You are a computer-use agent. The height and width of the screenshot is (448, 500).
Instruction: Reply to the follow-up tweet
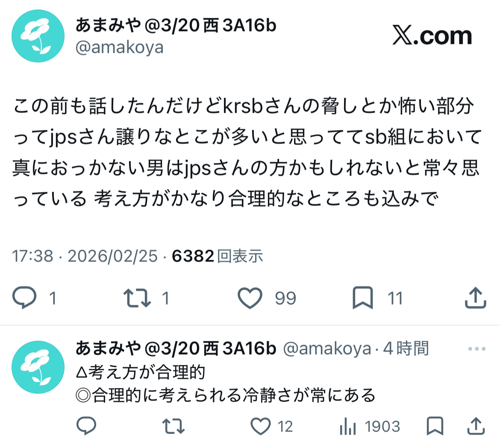tap(86, 426)
